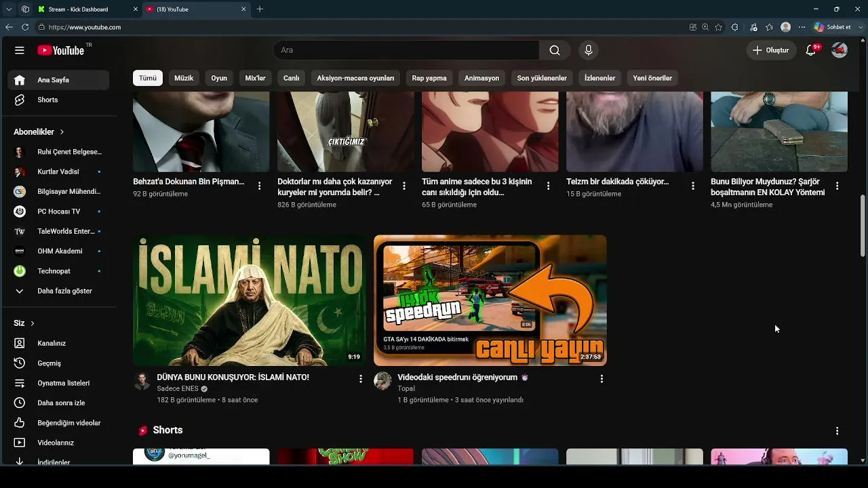Open Shorts from the sidebar
The width and height of the screenshot is (868, 488).
(x=58, y=100)
